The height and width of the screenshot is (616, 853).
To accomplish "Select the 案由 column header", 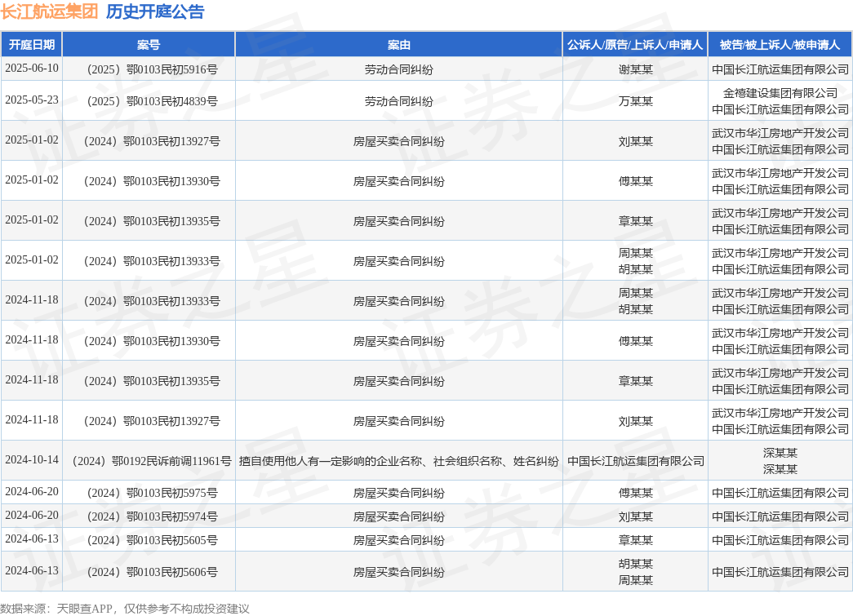I will (x=399, y=45).
